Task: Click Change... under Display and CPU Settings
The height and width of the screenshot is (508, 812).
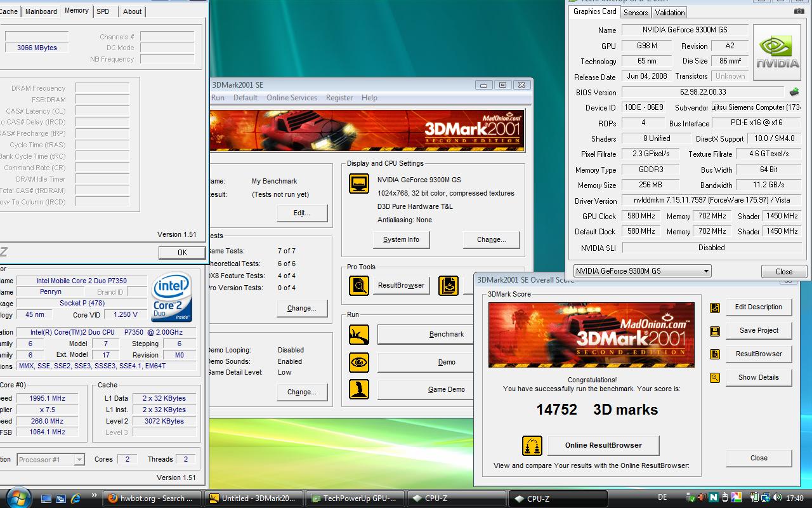Action: click(x=492, y=239)
